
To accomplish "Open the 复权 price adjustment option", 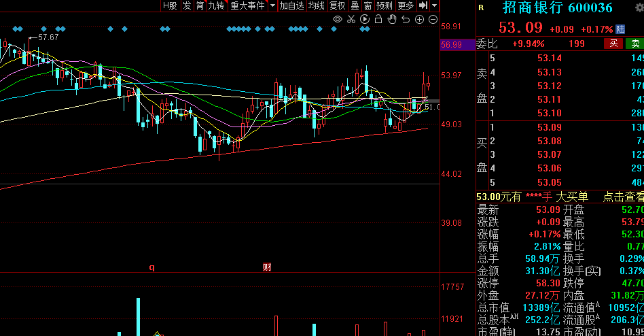I will 337,5.
